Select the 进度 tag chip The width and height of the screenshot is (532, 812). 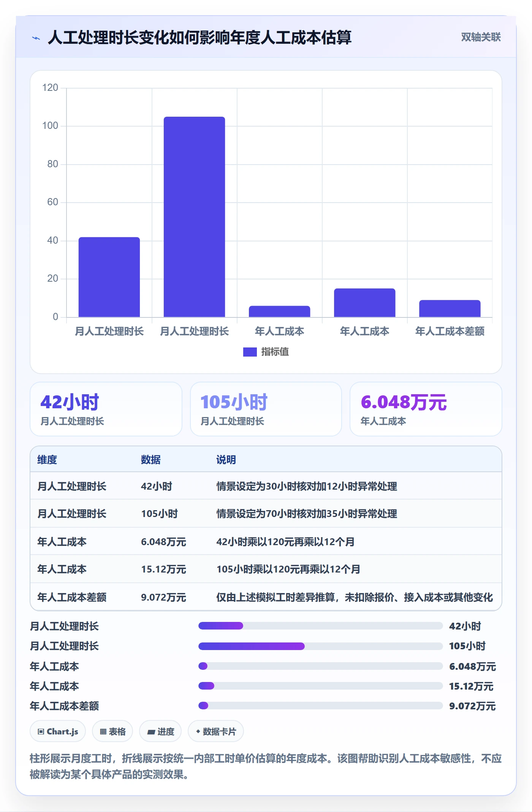pyautogui.click(x=160, y=731)
